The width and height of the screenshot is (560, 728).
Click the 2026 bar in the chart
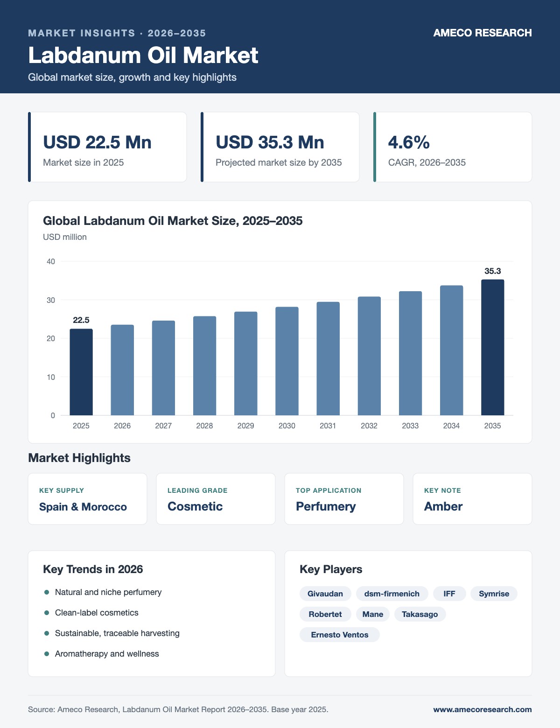(x=122, y=370)
